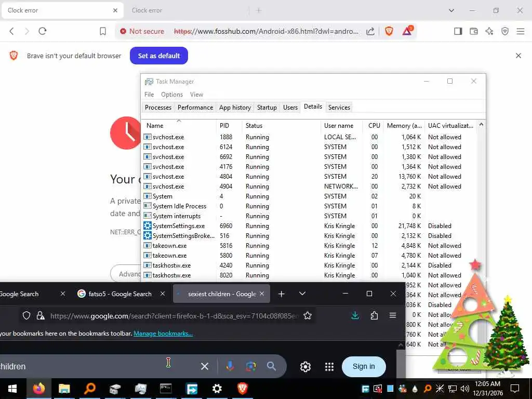Sort by CPU column header
532x399 pixels.
373,126
